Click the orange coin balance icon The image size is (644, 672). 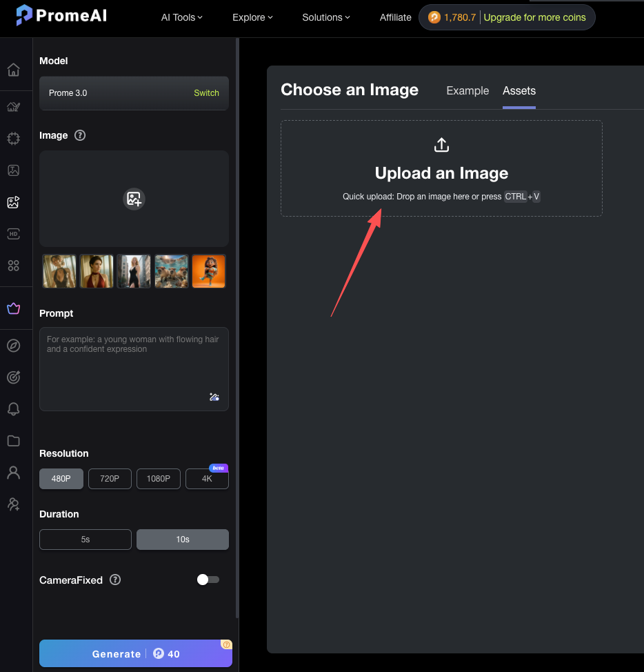pyautogui.click(x=434, y=17)
